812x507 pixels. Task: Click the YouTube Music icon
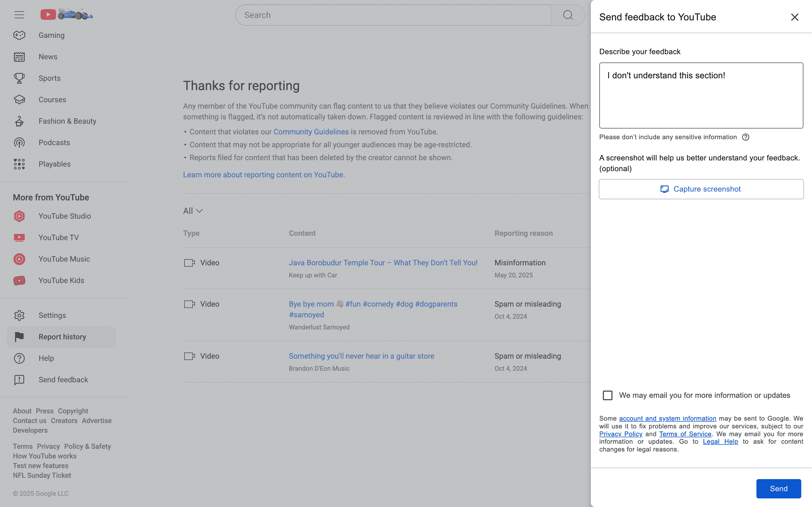[x=19, y=259]
